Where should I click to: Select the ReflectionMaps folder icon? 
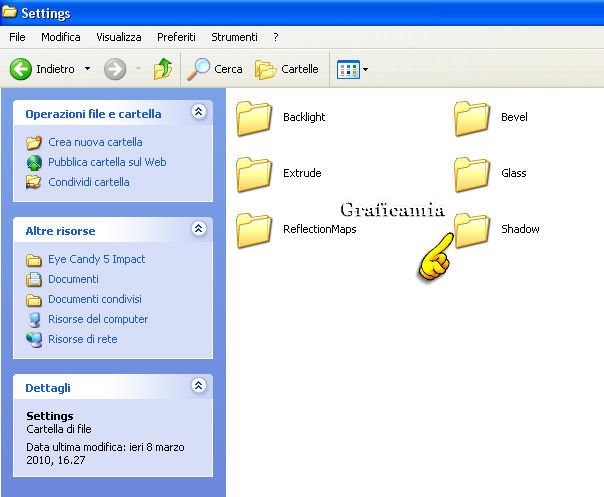point(254,230)
